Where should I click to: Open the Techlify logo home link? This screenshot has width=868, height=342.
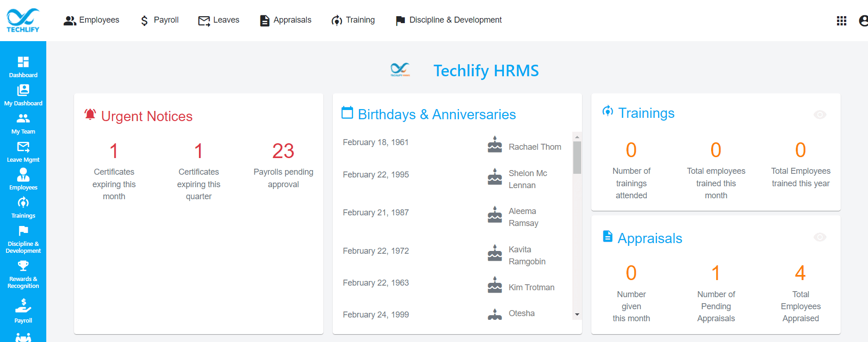click(x=23, y=20)
